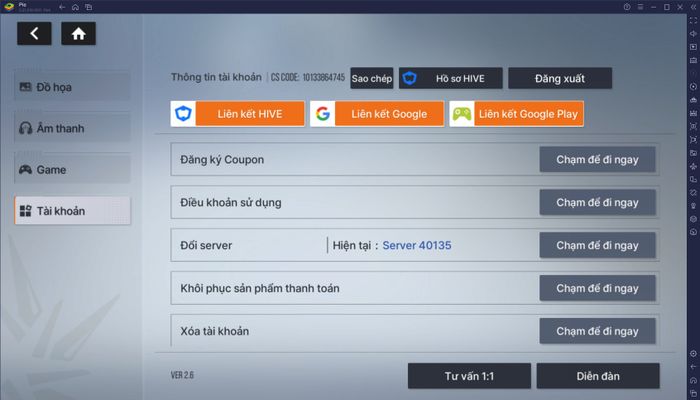Click the CS CODE number 10133864745
This screenshot has width=700, height=400.
tap(324, 78)
